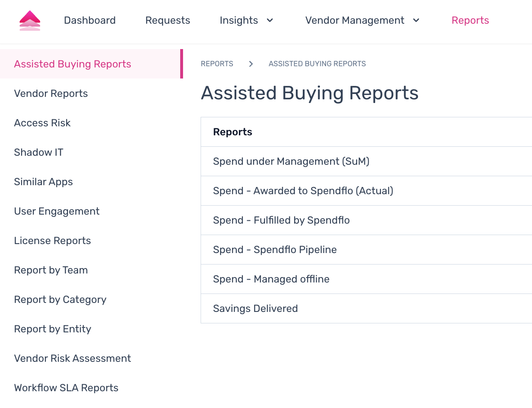This screenshot has height=408, width=532.
Task: Open Spend - Fulfilled by Spendflo report
Action: (367, 220)
